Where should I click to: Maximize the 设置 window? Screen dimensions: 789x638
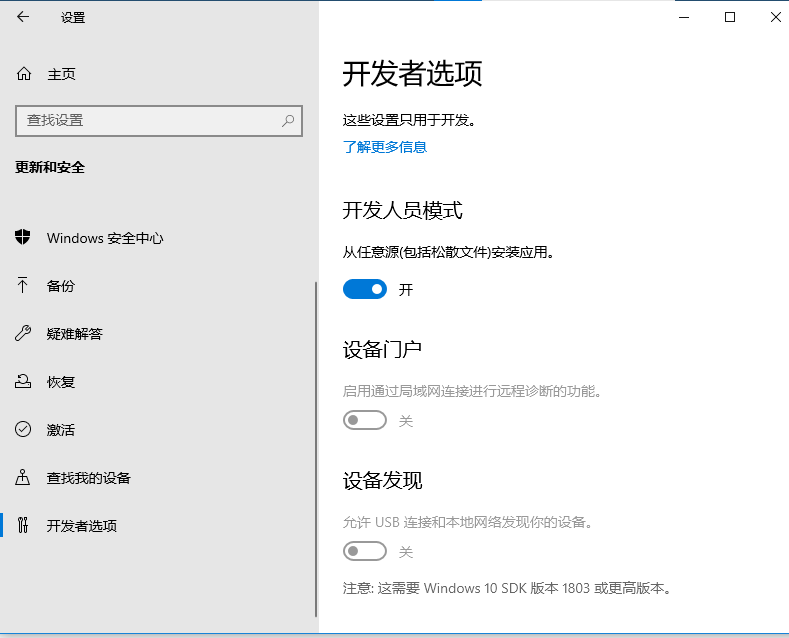pyautogui.click(x=730, y=17)
